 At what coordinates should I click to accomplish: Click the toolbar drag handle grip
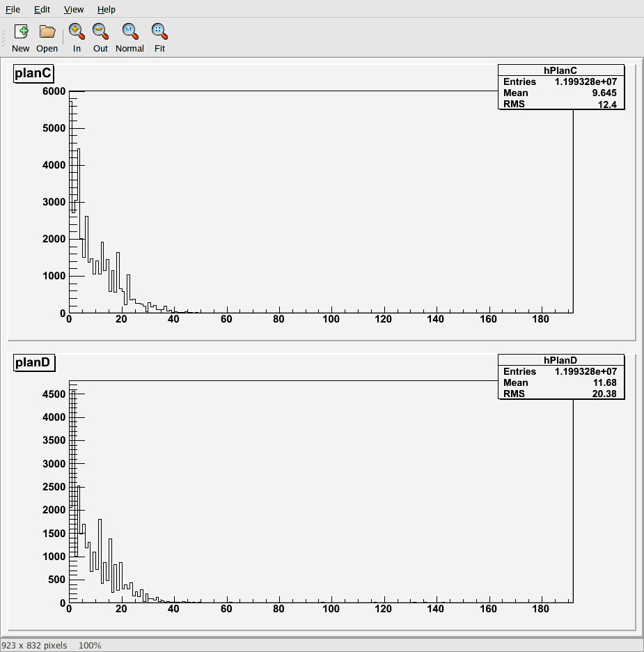3,38
